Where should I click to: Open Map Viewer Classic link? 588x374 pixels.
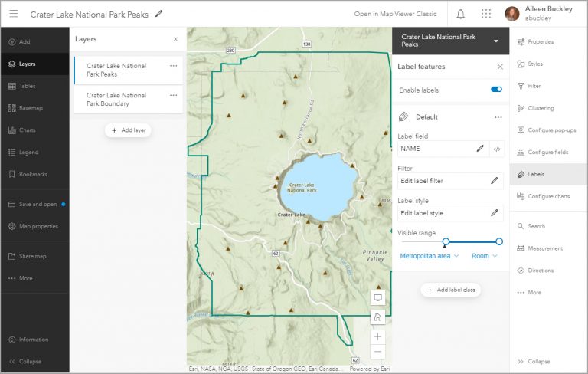click(395, 14)
